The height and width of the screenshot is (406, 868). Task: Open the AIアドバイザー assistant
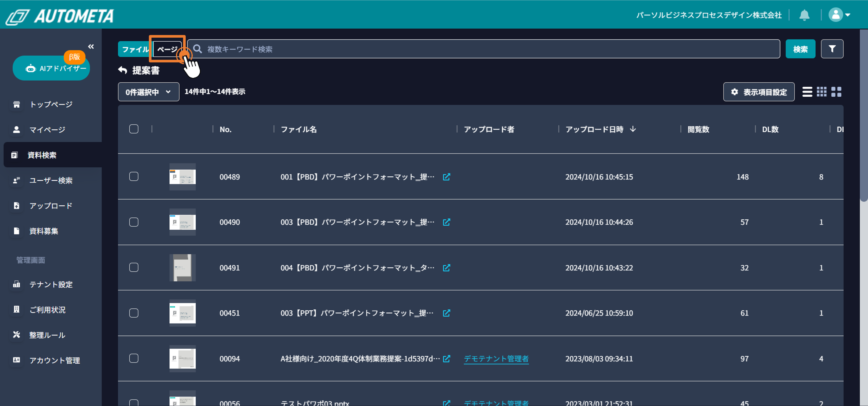51,68
